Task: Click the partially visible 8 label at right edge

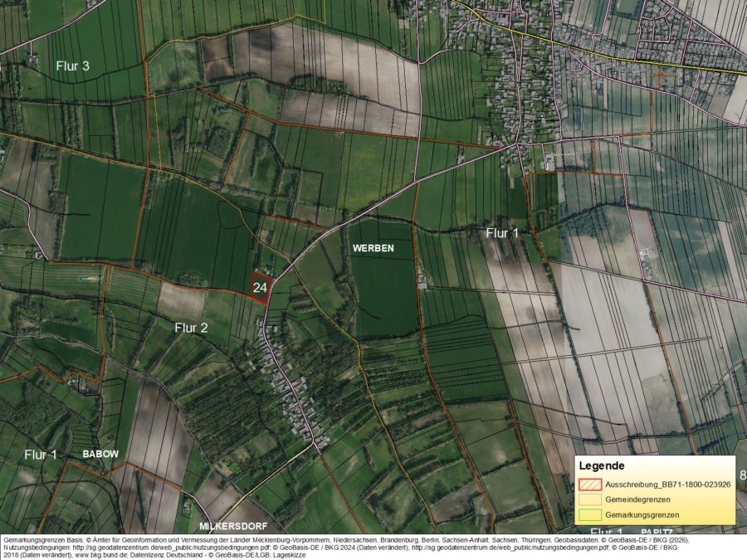Action: tap(741, 475)
